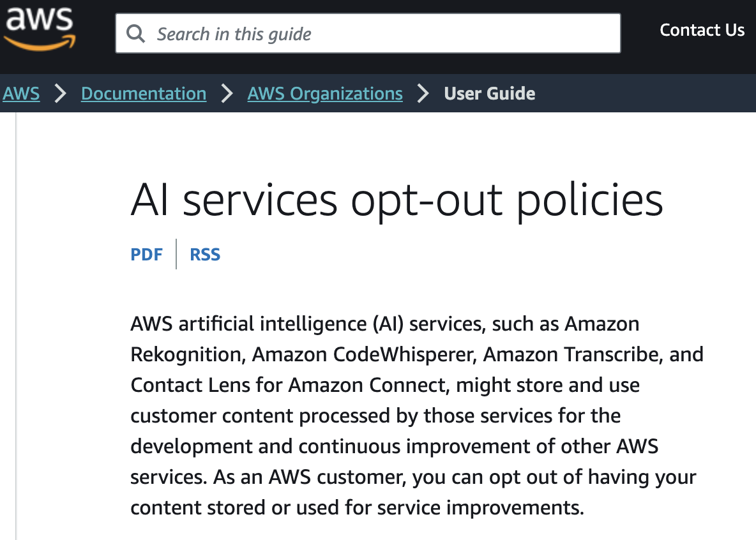This screenshot has height=540, width=756.
Task: Click the chevron before User Guide
Action: (423, 94)
